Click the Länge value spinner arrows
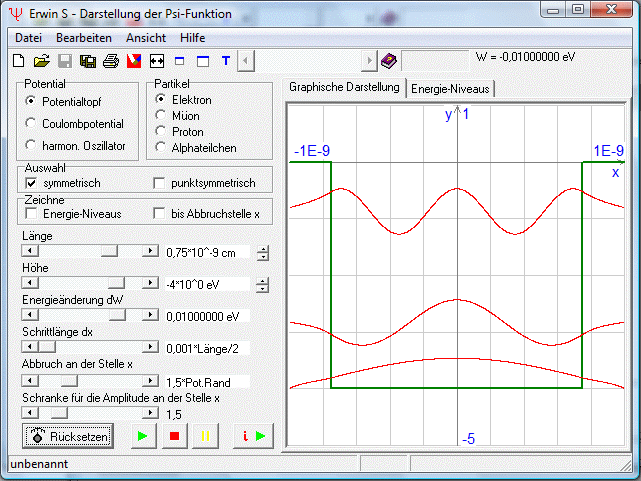Screen dimensions: 641x481 [x=263, y=252]
